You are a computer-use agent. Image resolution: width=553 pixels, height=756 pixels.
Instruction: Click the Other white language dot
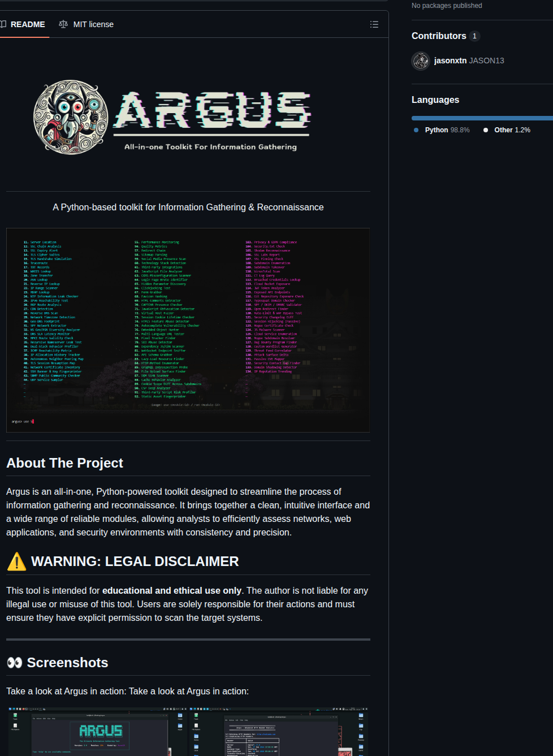486,130
